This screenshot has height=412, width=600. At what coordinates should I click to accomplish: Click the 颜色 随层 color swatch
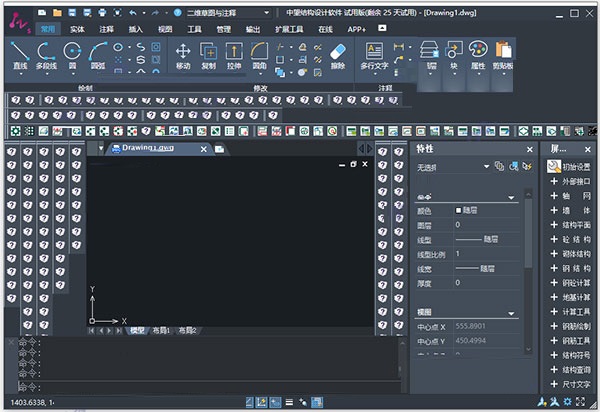(459, 211)
